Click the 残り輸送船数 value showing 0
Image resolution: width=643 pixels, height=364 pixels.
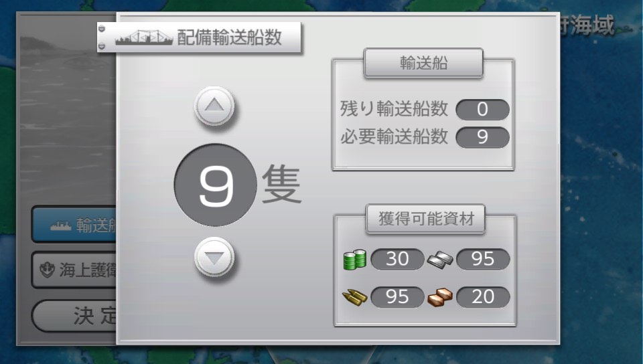(483, 110)
